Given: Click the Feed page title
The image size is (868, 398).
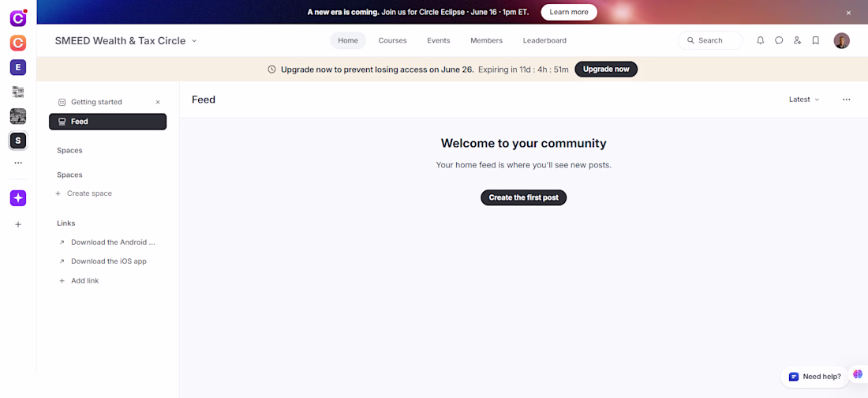Looking at the screenshot, I should pyautogui.click(x=204, y=99).
